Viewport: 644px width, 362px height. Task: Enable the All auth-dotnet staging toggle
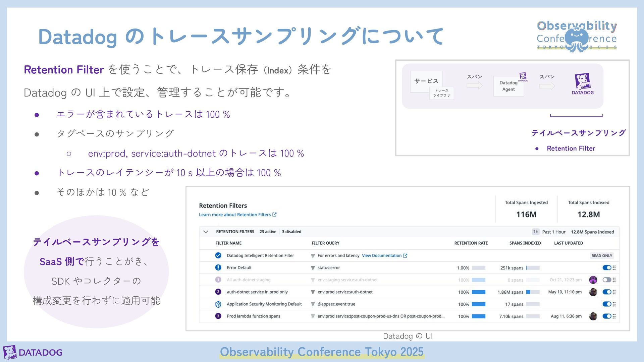606,280
